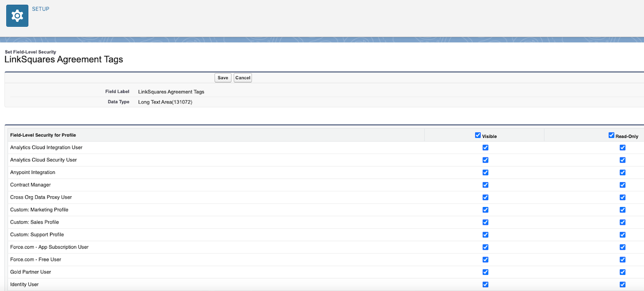The width and height of the screenshot is (644, 291).
Task: Select the Analytics Cloud Integration User profile name
Action: coord(46,148)
